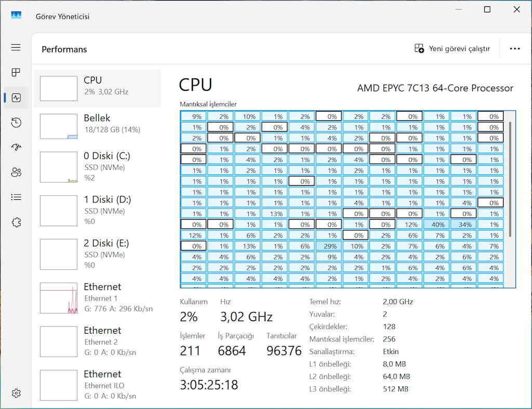The image size is (532, 409).
Task: Select 2 Diski (E:) item
Action: click(97, 254)
